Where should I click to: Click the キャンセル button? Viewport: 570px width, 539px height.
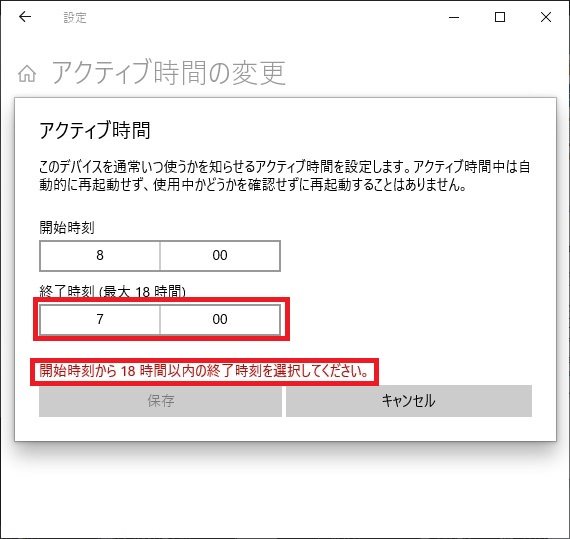pos(409,401)
